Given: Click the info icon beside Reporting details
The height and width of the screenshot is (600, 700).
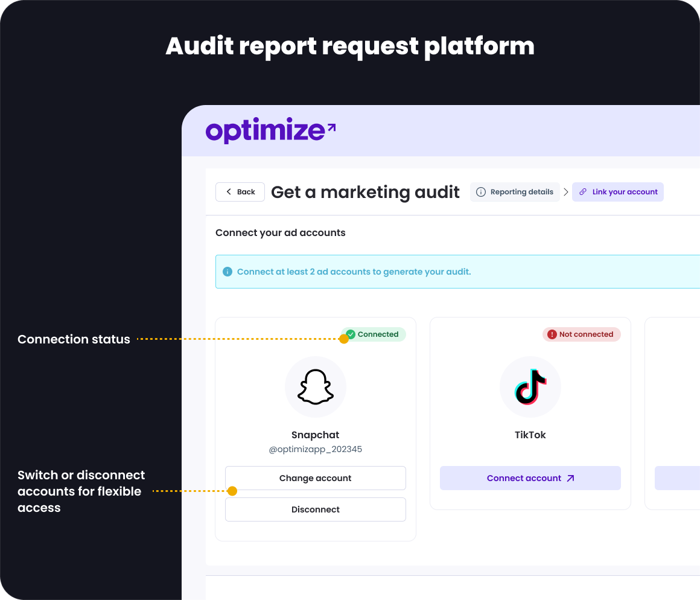Looking at the screenshot, I should (x=481, y=192).
